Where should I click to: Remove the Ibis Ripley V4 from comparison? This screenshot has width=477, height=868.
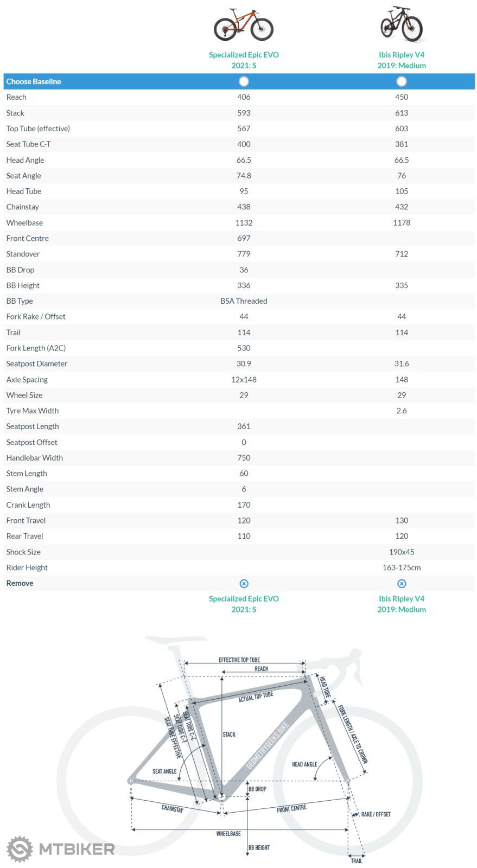[402, 583]
